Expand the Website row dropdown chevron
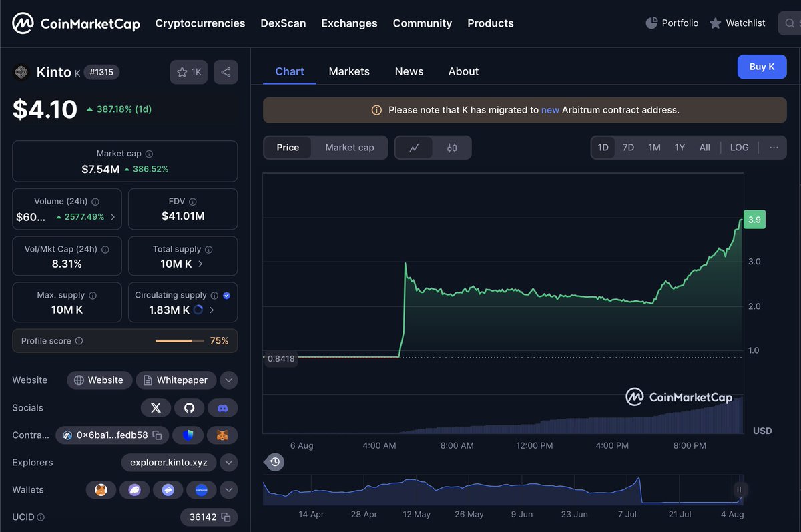Screen dimensions: 801x532 click(x=228, y=380)
